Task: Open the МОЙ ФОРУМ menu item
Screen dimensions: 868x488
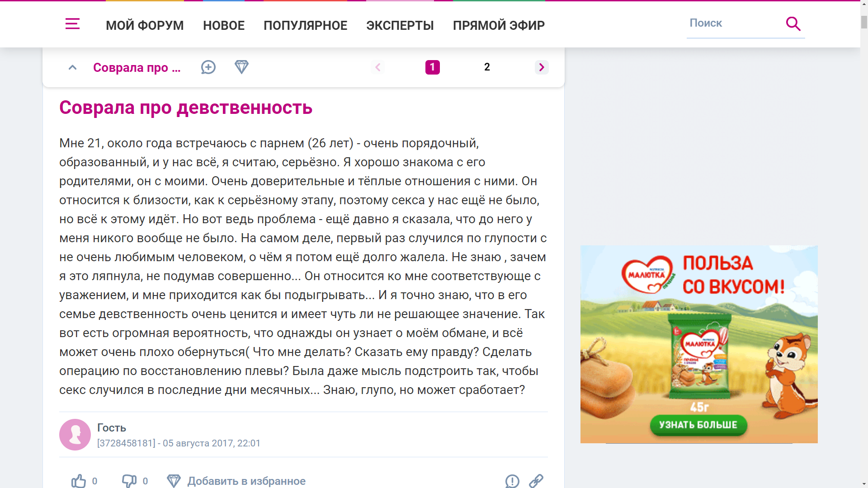Action: coord(145,25)
